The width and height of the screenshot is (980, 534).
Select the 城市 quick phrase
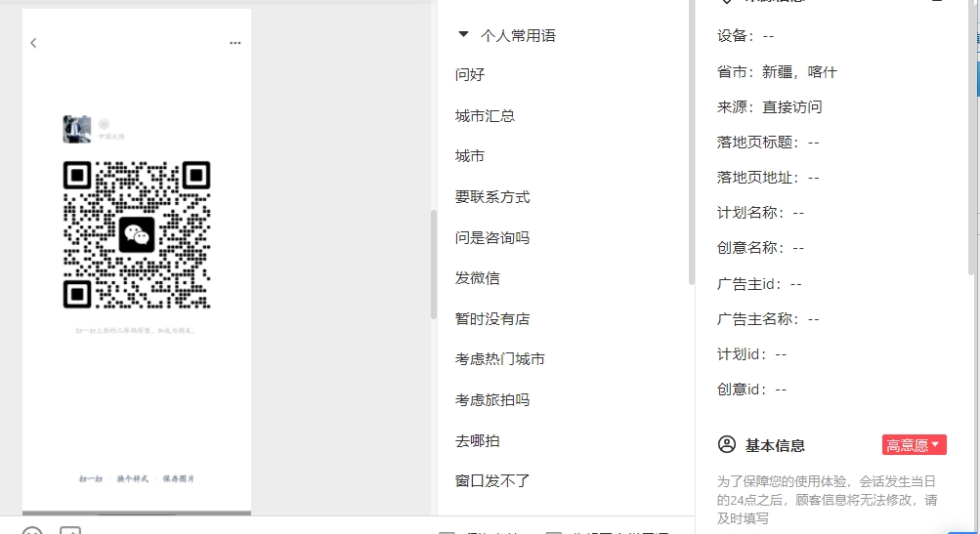pos(470,156)
